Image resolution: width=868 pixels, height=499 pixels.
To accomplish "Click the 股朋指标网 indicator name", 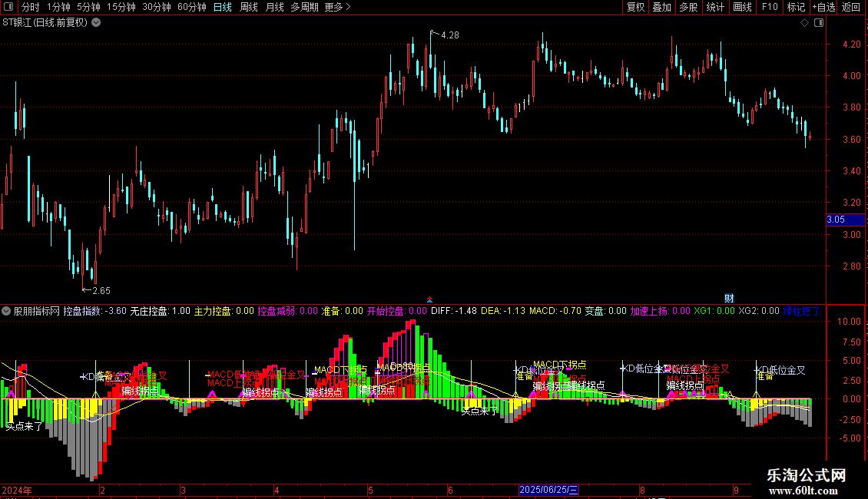I will pos(37,311).
